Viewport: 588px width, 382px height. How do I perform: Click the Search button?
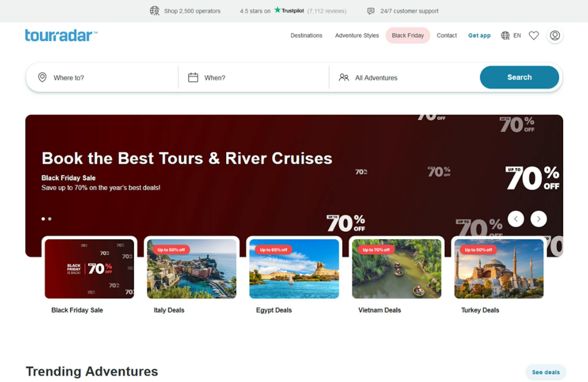(519, 77)
